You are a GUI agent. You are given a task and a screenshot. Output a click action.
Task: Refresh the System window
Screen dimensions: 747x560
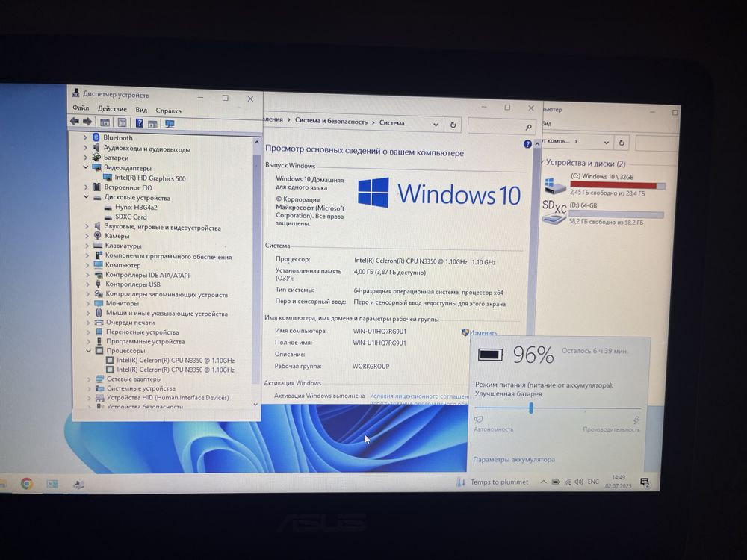pos(453,125)
